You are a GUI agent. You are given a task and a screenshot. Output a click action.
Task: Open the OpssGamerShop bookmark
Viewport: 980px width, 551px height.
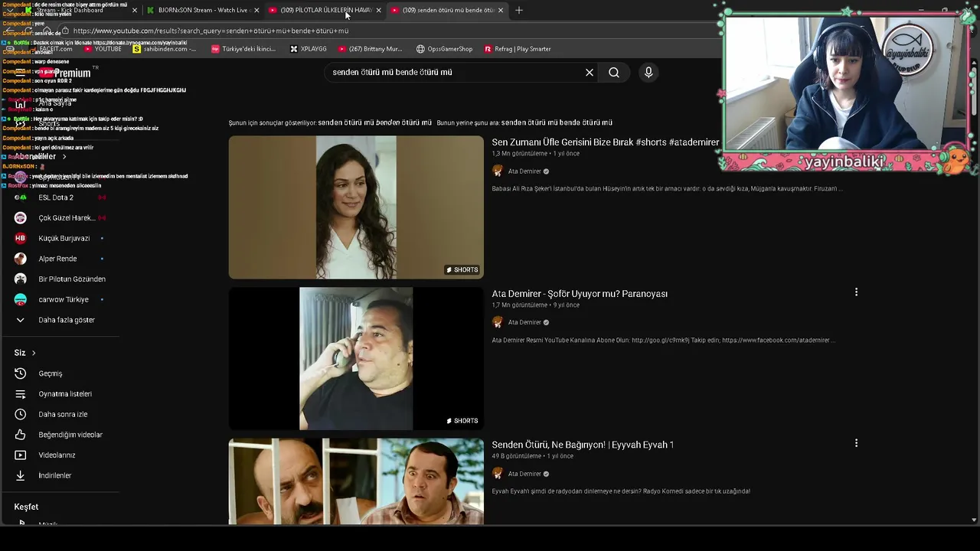(445, 49)
